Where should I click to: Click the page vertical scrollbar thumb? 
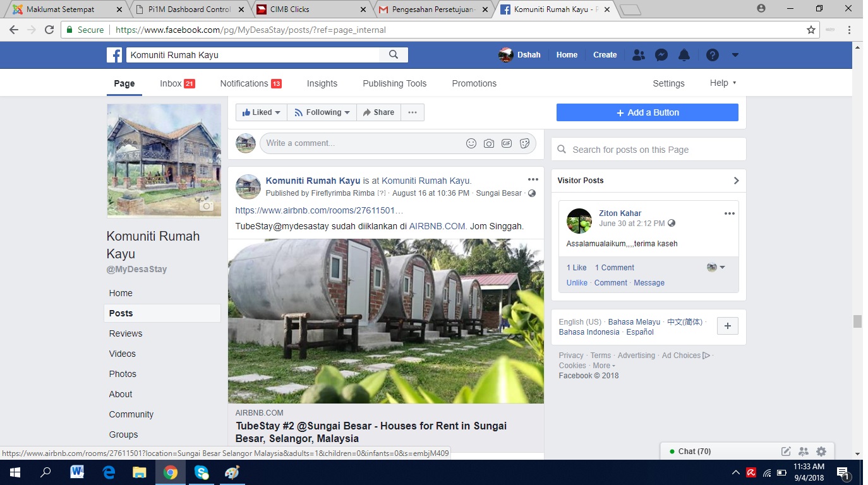pos(857,321)
